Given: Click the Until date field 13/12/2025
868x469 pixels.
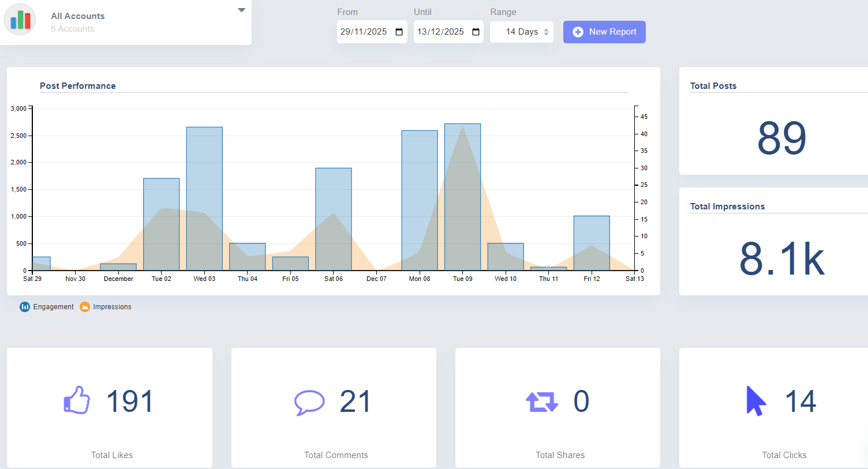Looking at the screenshot, I should coord(440,32).
